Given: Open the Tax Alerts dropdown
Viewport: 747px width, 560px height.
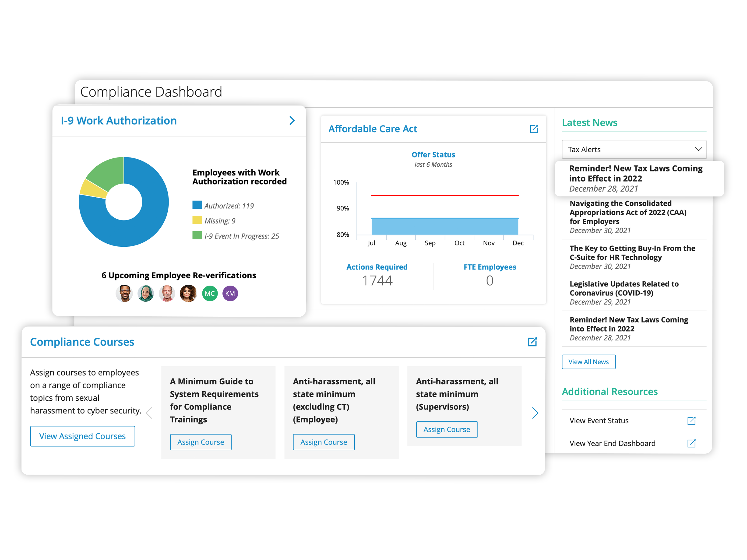Looking at the screenshot, I should click(634, 149).
